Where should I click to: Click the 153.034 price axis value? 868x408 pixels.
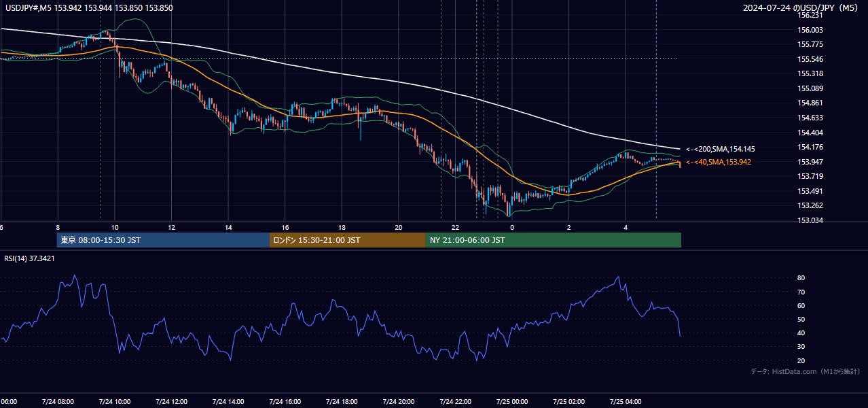coord(810,220)
